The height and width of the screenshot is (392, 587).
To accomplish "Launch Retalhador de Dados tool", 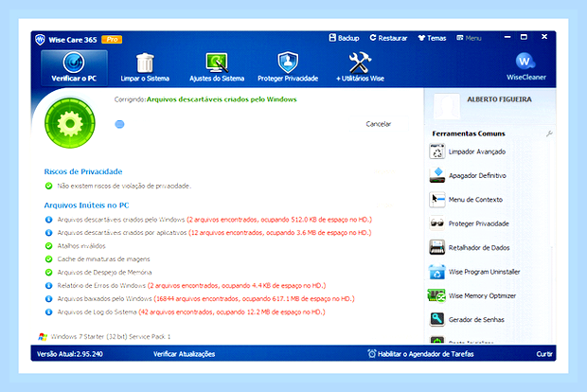I will 469,247.
